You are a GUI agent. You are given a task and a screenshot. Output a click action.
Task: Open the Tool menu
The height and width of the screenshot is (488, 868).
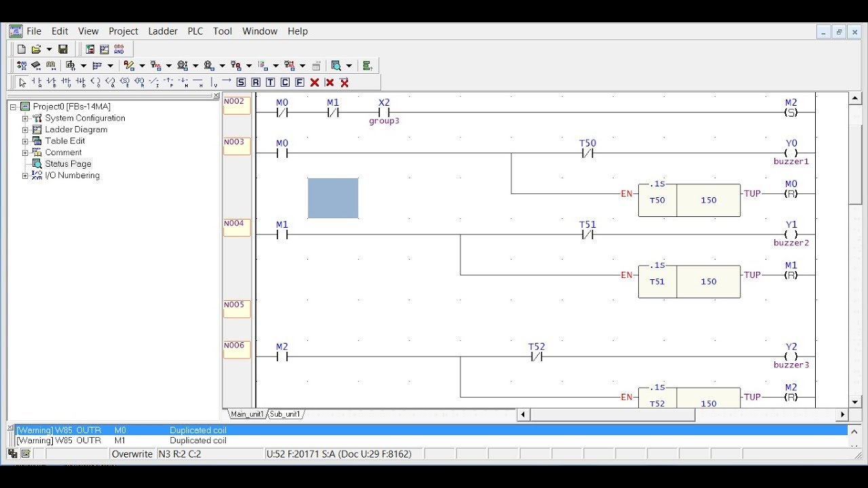click(x=222, y=31)
